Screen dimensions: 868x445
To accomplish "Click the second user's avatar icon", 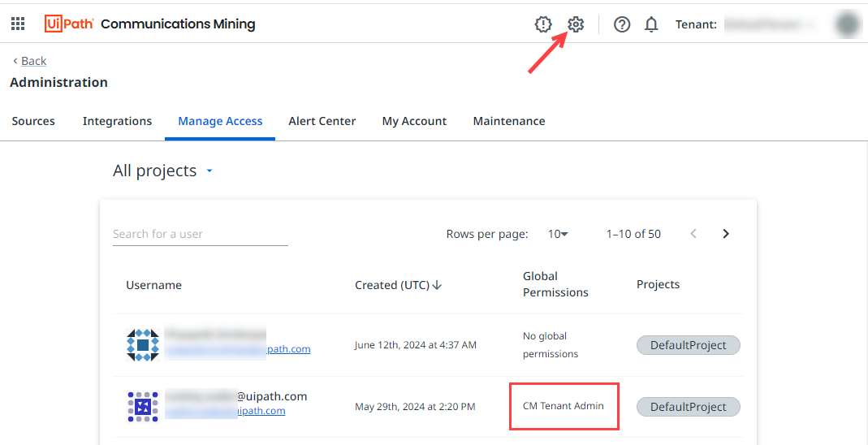I will tap(143, 407).
